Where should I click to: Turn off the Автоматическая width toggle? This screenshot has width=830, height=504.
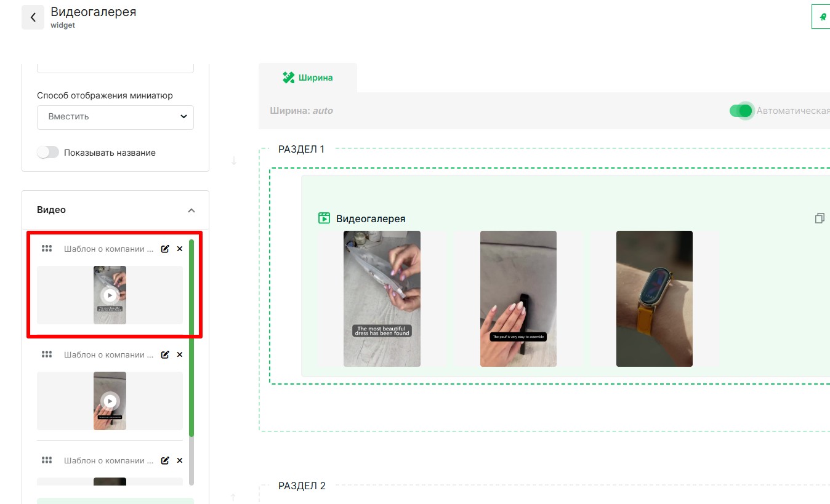(741, 111)
